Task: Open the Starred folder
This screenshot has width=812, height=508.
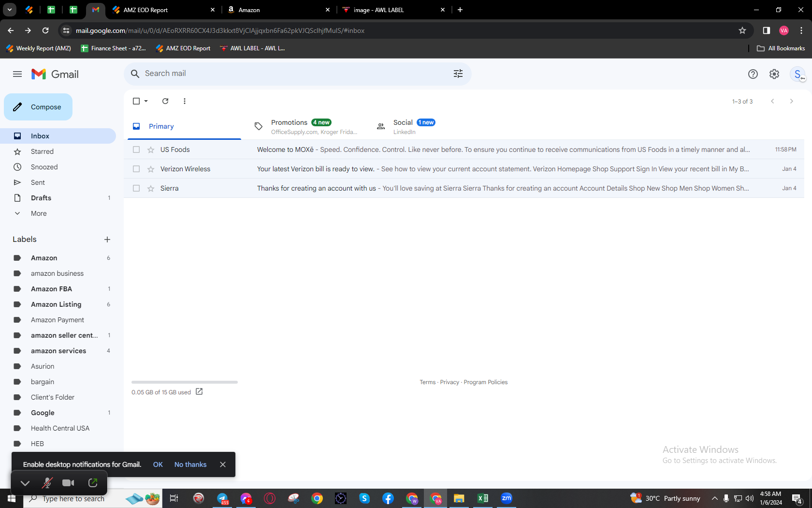Action: [x=58, y=151]
